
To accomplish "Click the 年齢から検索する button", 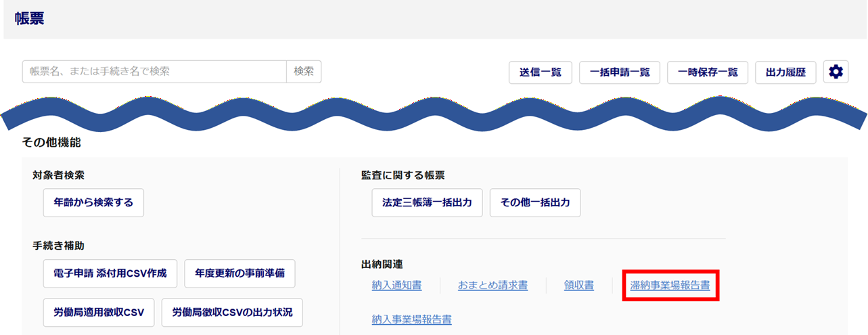I will coord(93,202).
